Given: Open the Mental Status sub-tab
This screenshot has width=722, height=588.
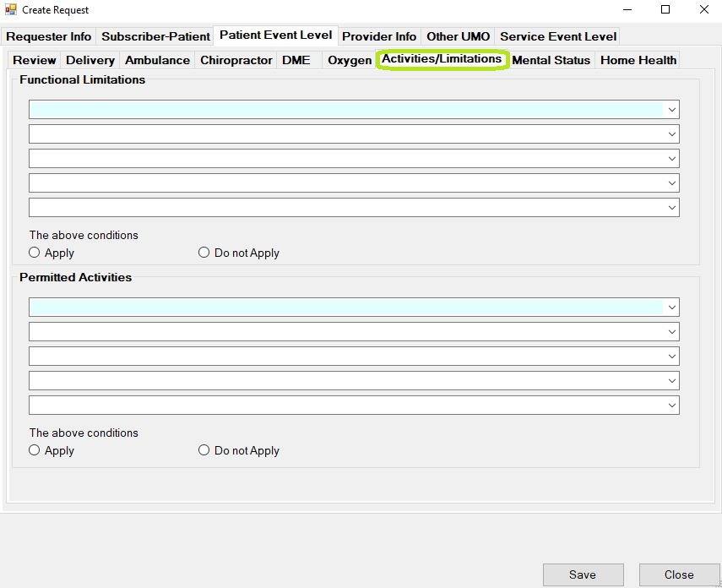Looking at the screenshot, I should click(551, 60).
